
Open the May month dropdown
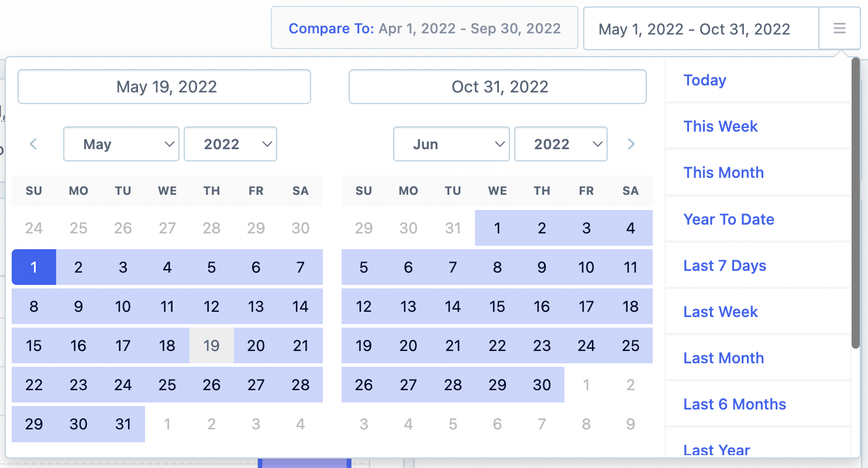click(121, 144)
